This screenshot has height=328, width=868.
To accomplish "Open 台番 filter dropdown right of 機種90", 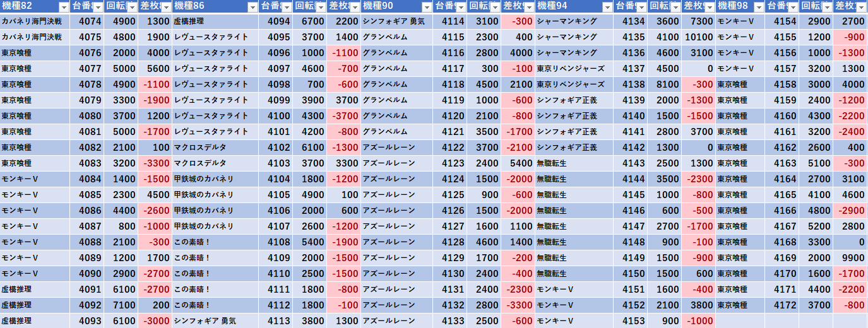I will coord(460,7).
